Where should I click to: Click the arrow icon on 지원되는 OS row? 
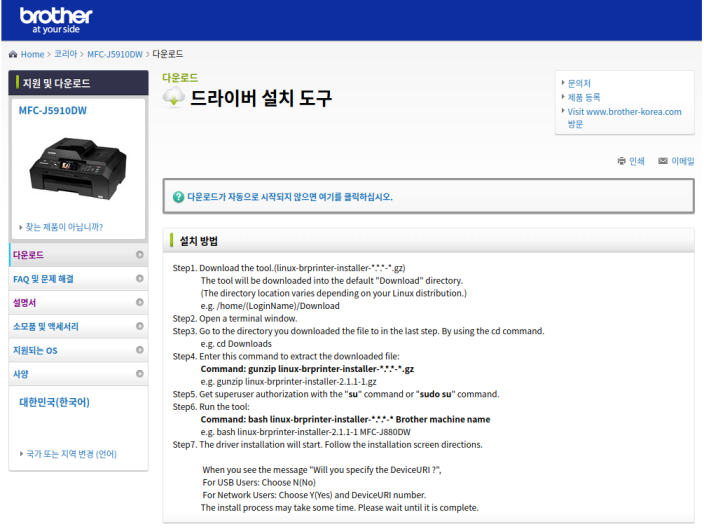(x=140, y=350)
